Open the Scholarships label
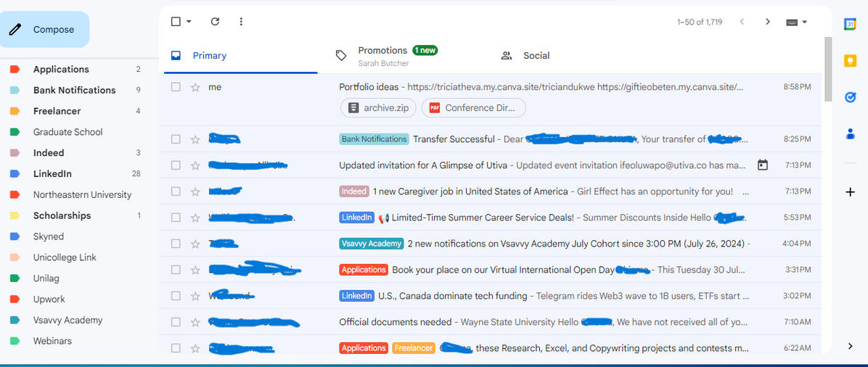This screenshot has height=367, width=868. (x=62, y=215)
